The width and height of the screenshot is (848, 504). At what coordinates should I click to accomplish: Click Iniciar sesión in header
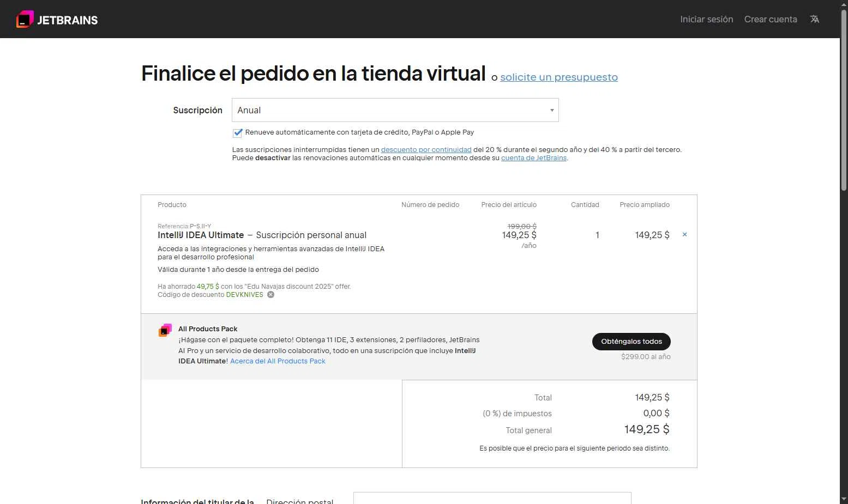[x=706, y=19]
